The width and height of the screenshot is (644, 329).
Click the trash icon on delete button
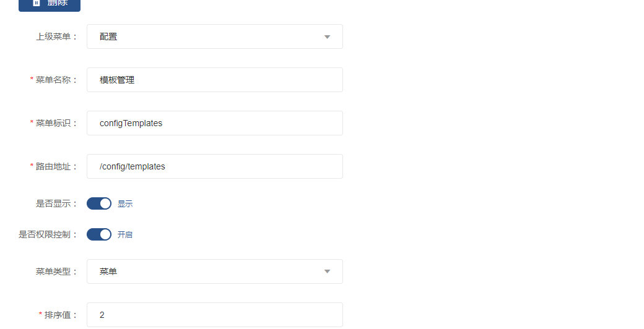(x=36, y=3)
